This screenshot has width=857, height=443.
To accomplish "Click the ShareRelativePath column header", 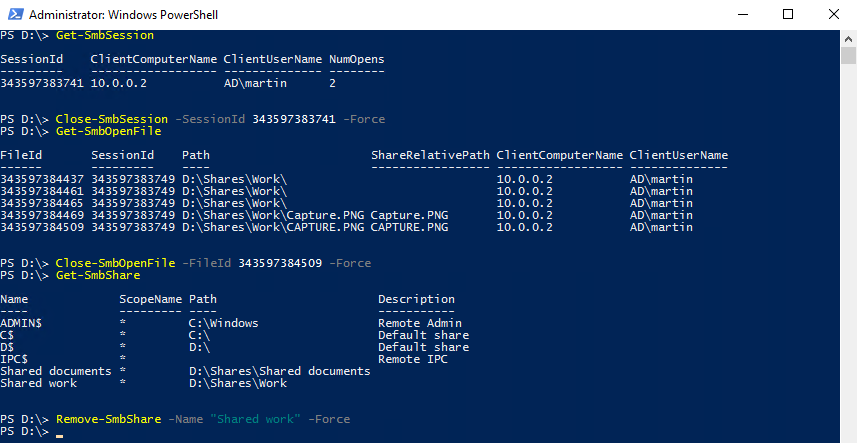I will (430, 155).
